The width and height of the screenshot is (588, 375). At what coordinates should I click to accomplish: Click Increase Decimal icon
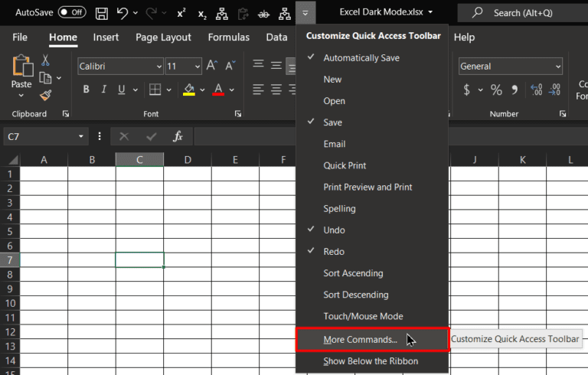pyautogui.click(x=536, y=90)
